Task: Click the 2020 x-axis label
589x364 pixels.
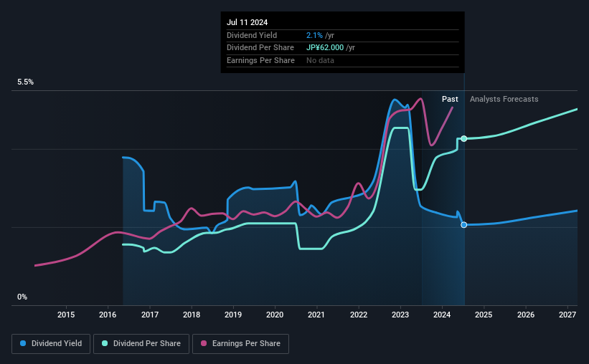Action: 275,315
